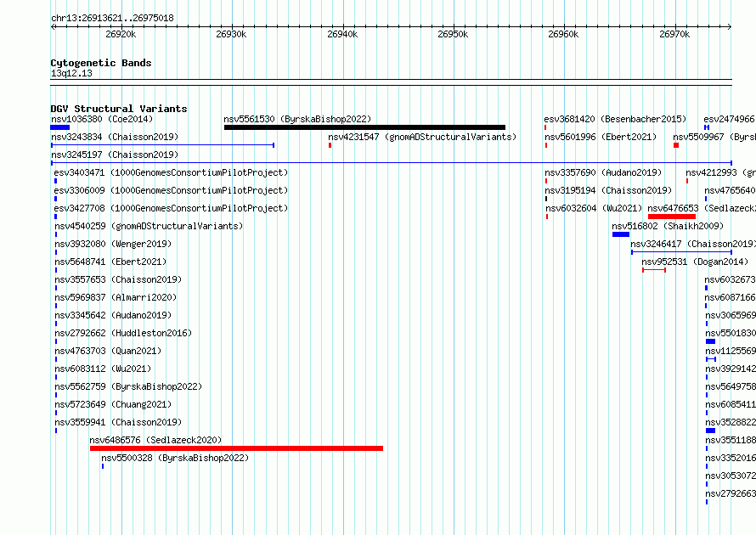The height and width of the screenshot is (535, 756).
Task: Click the long red nsv6486576 Sedlazeck2020 bar
Action: pos(236,448)
